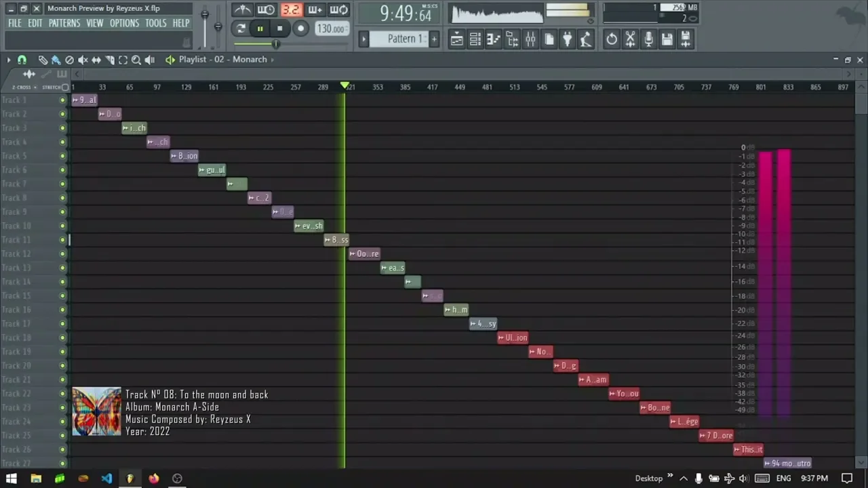Image resolution: width=868 pixels, height=488 pixels.
Task: Select the Select tool in Playlist
Action: click(x=123, y=60)
